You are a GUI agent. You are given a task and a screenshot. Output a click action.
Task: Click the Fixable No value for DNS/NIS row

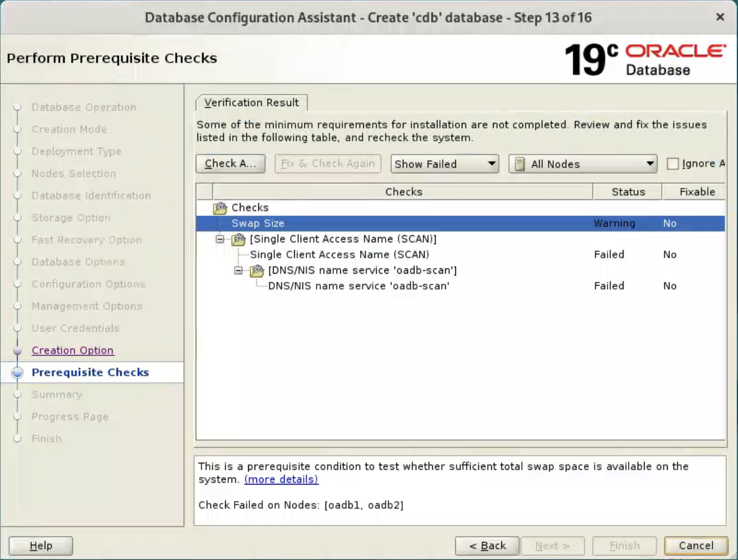point(670,286)
